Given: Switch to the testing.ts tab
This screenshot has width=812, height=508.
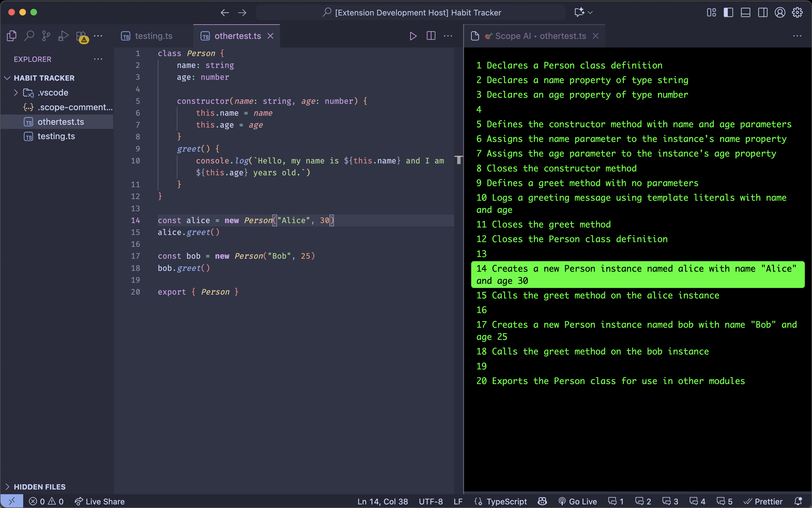Looking at the screenshot, I should [153, 36].
